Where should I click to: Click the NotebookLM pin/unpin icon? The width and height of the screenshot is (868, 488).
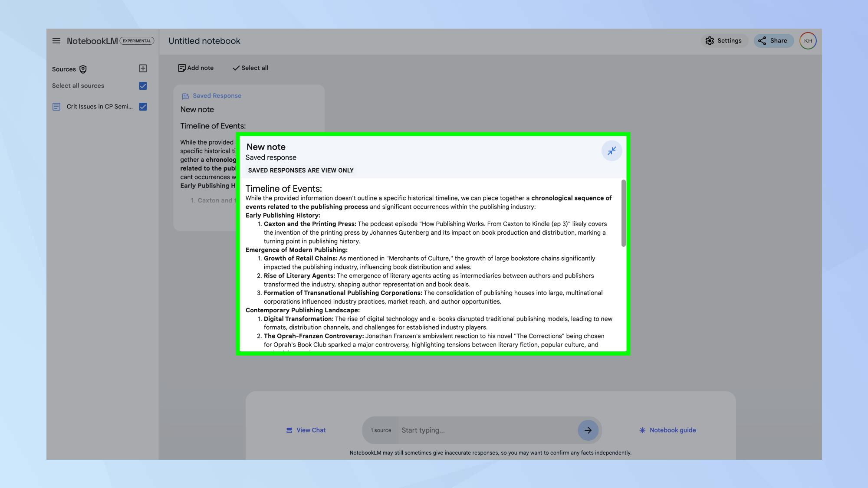click(612, 150)
